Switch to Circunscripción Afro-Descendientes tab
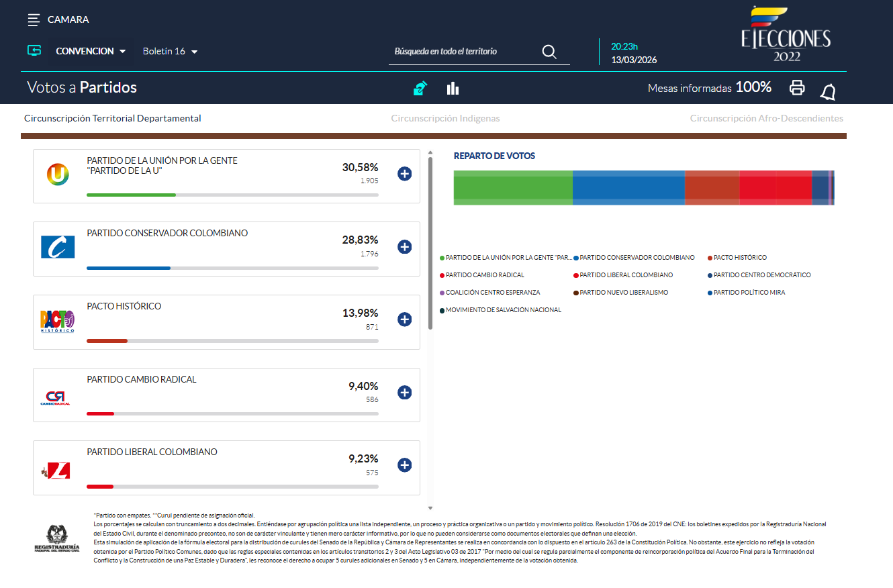 tap(766, 118)
